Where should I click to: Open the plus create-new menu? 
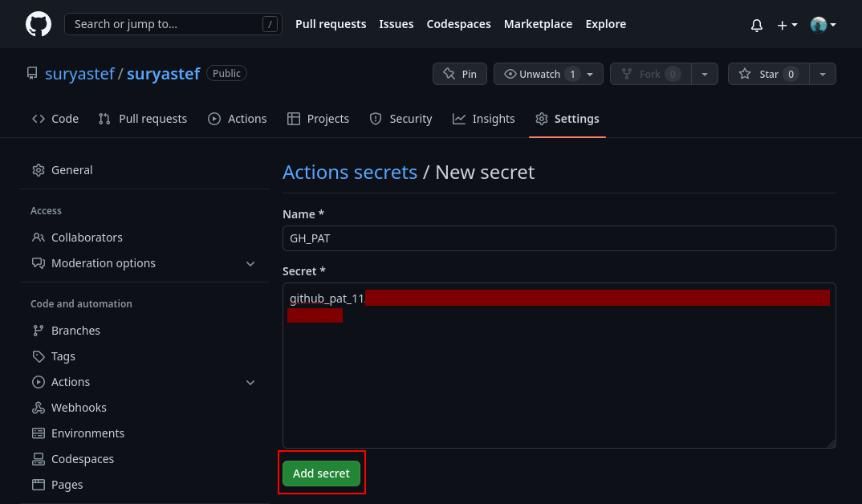click(787, 25)
